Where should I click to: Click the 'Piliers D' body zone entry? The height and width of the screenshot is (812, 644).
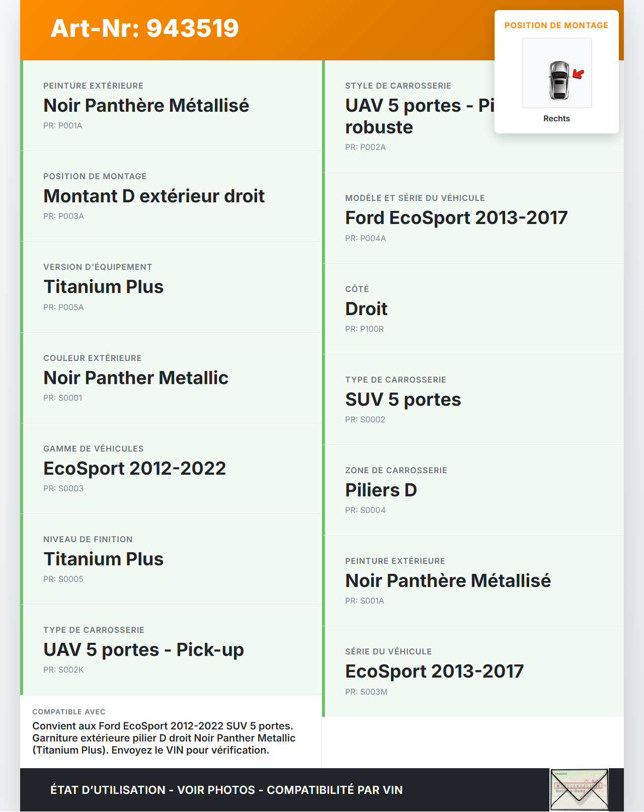coord(381,490)
